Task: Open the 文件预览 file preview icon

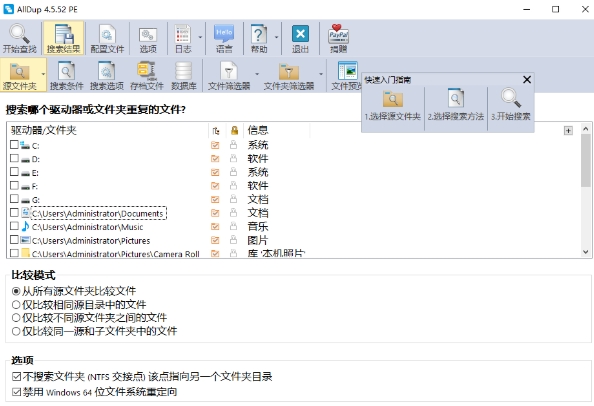Action: (x=347, y=75)
